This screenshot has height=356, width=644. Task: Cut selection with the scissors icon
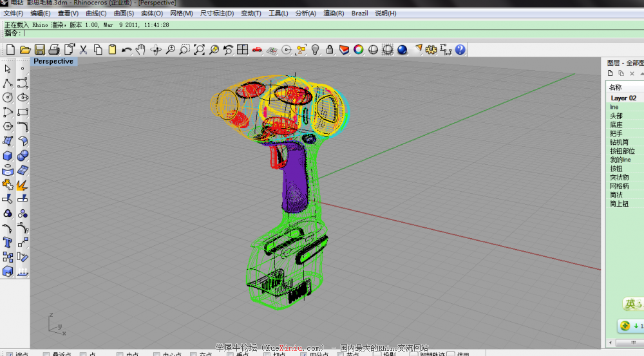point(83,50)
